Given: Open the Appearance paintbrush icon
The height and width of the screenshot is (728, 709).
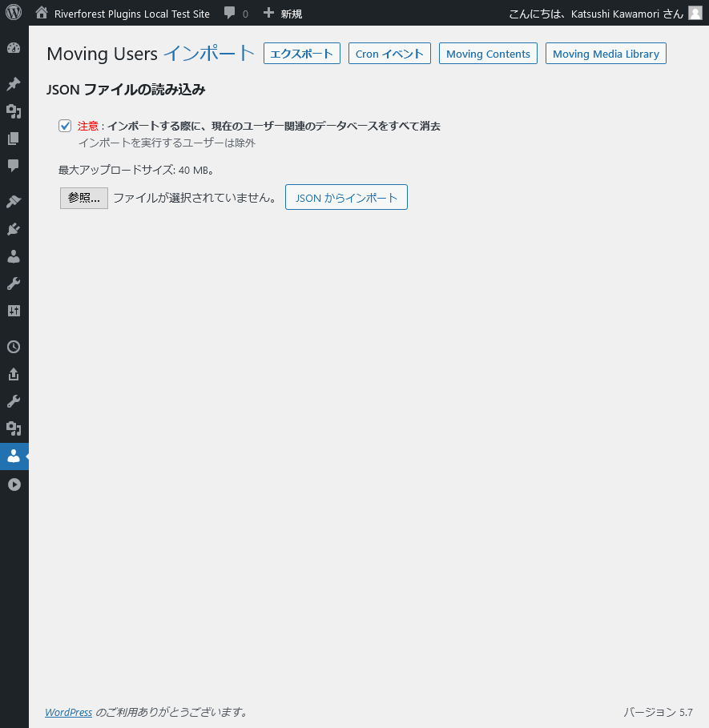Looking at the screenshot, I should click(x=14, y=202).
